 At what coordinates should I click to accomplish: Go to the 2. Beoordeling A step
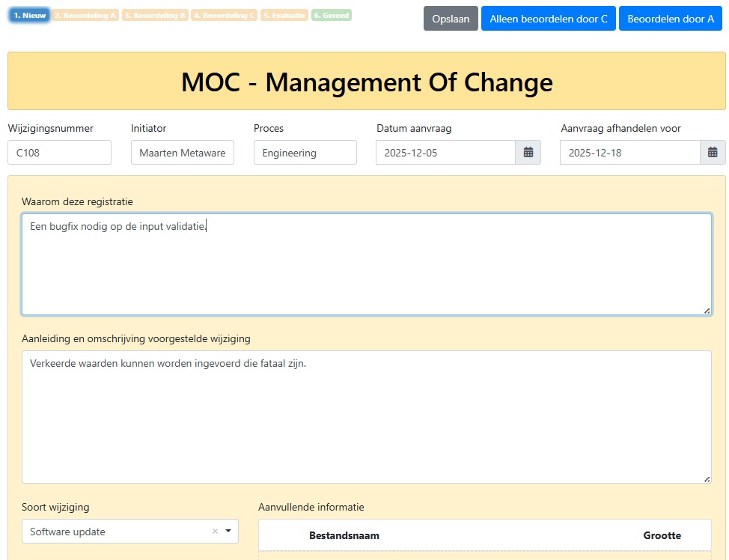[85, 15]
